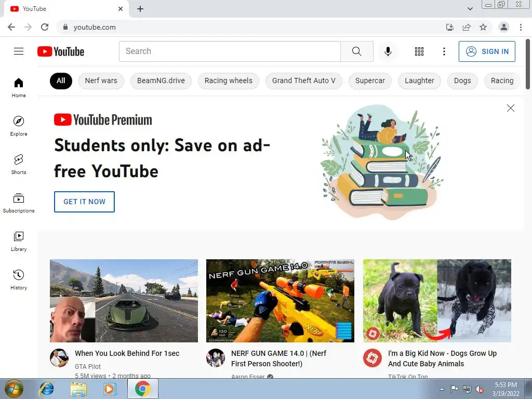Open Windows Explorer from the taskbar

[78, 389]
